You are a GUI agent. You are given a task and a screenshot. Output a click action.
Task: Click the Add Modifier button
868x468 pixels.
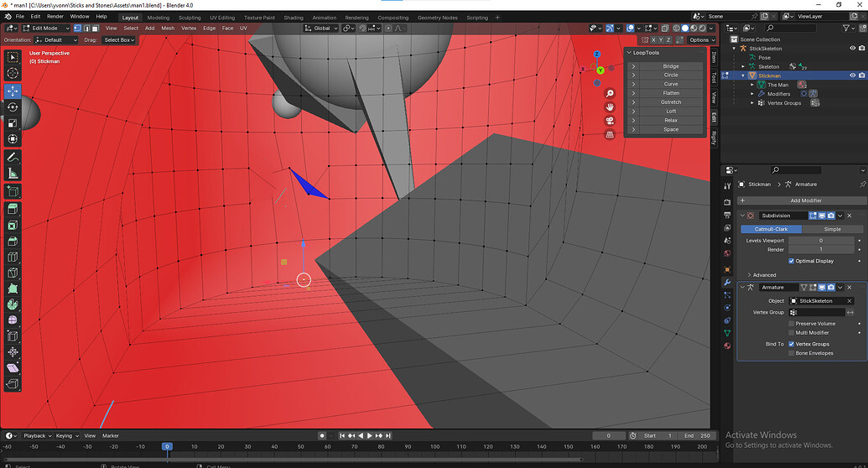(x=802, y=200)
